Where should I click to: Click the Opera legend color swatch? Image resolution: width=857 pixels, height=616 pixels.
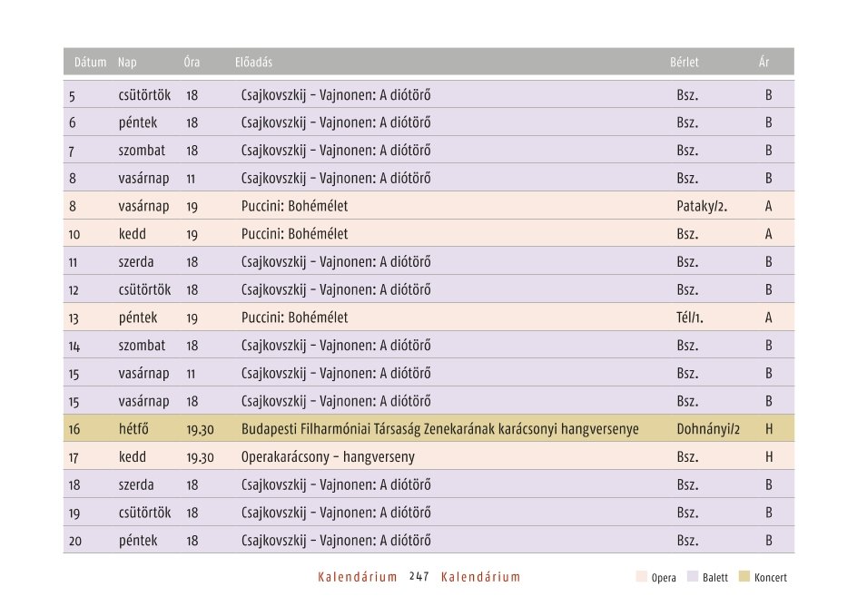(642, 576)
